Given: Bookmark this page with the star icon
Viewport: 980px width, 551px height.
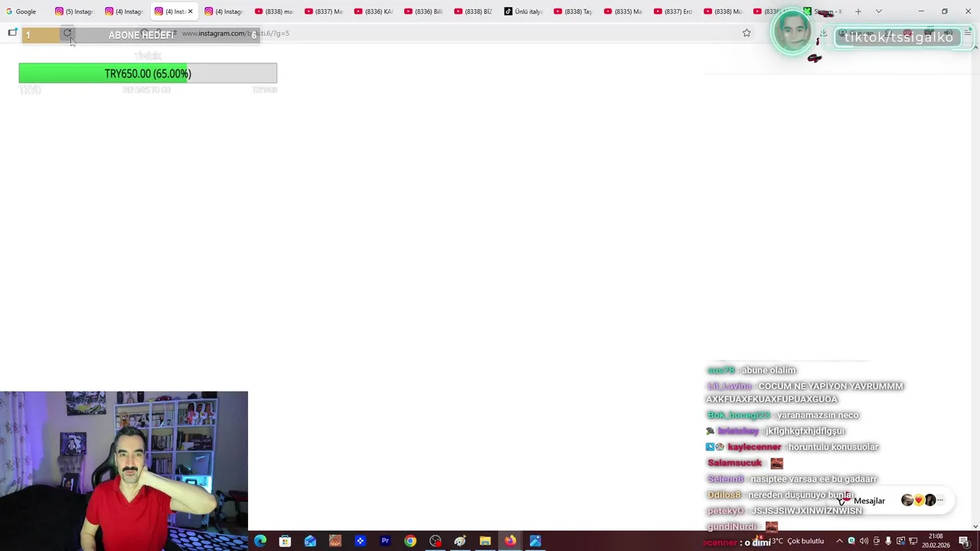Looking at the screenshot, I should click(x=746, y=33).
